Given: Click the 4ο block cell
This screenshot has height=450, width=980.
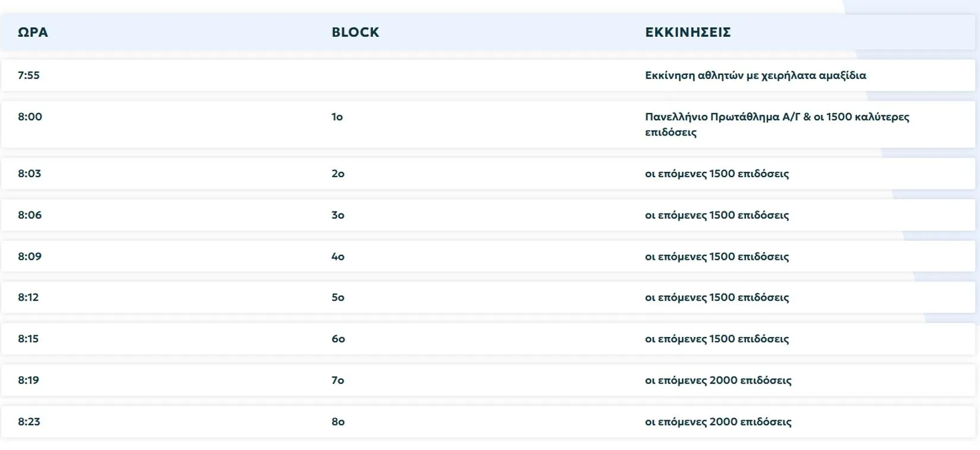Looking at the screenshot, I should point(338,257).
